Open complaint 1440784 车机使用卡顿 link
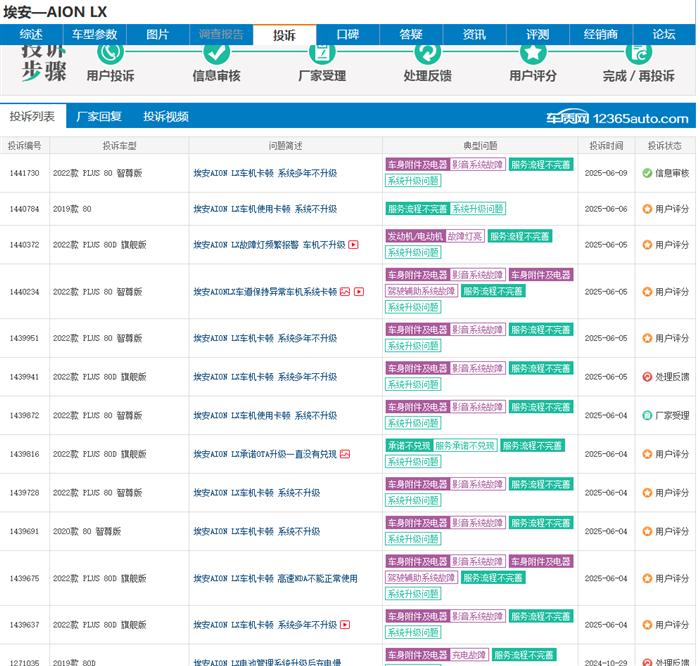Image resolution: width=700 pixels, height=666 pixels. [265, 209]
